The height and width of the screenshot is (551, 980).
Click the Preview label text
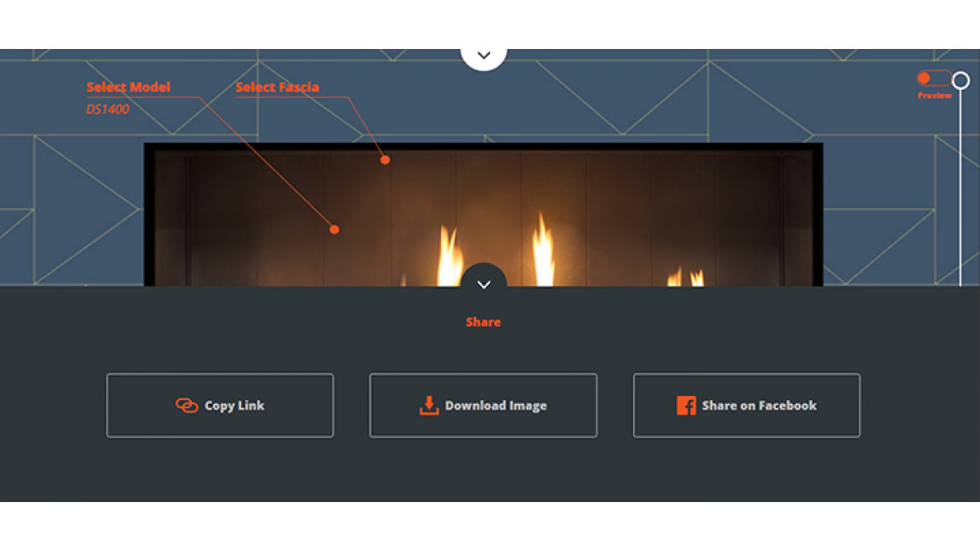point(934,96)
